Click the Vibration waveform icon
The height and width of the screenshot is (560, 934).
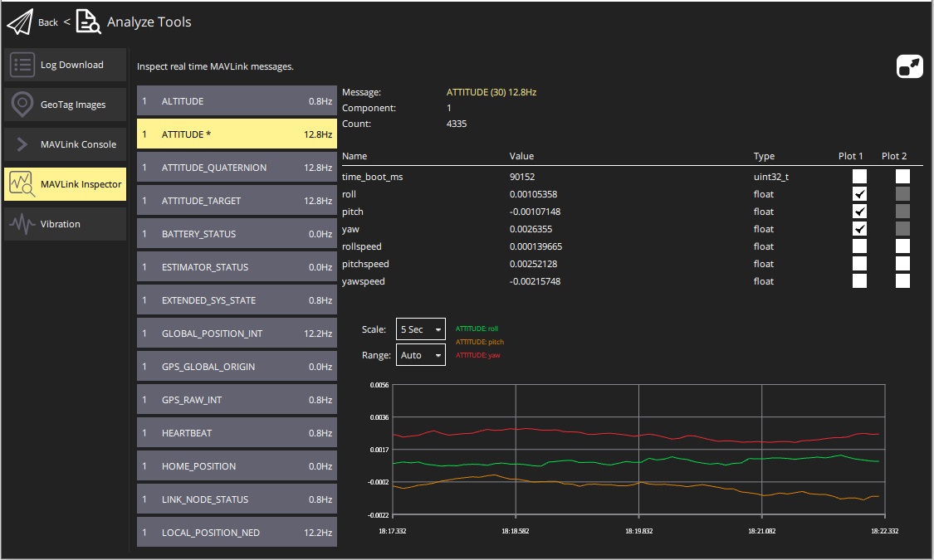(x=20, y=223)
